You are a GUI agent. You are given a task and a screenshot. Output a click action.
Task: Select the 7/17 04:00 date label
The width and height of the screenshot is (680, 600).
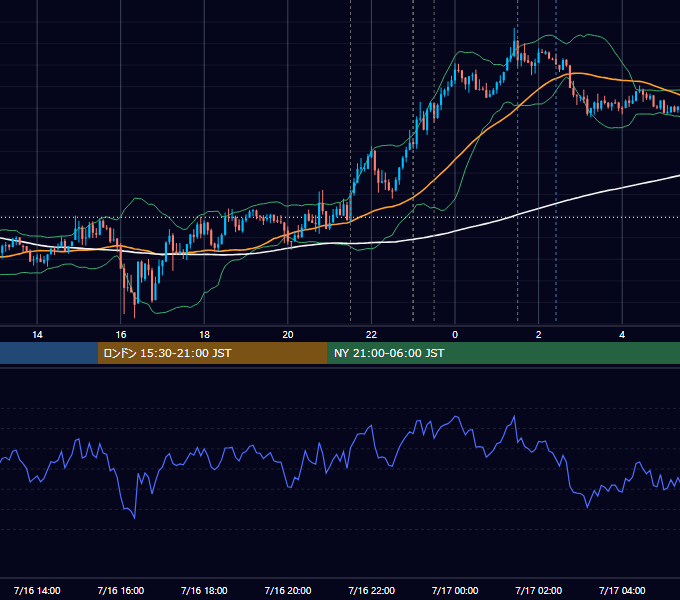(x=622, y=590)
